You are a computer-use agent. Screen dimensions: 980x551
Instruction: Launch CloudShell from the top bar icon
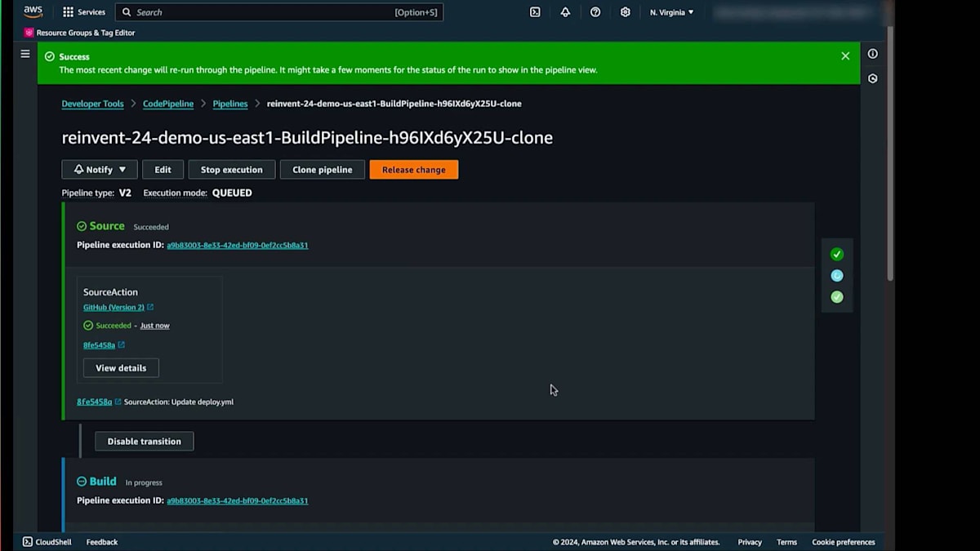coord(535,12)
